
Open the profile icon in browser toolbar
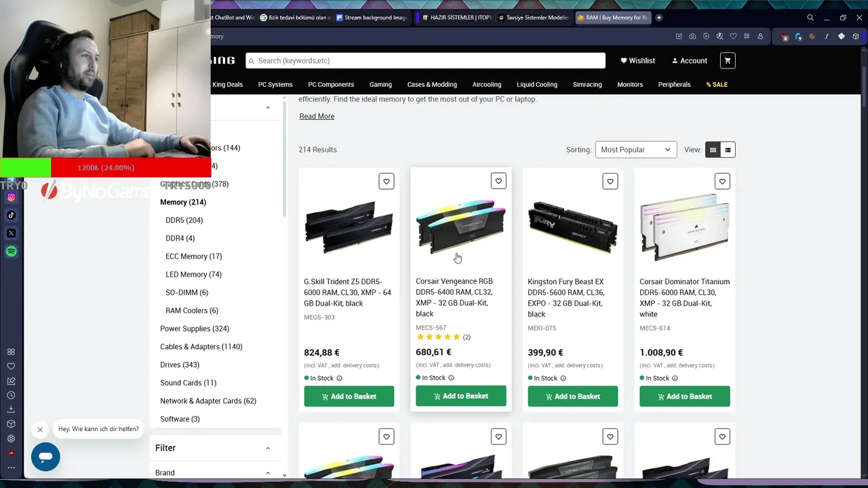760,37
